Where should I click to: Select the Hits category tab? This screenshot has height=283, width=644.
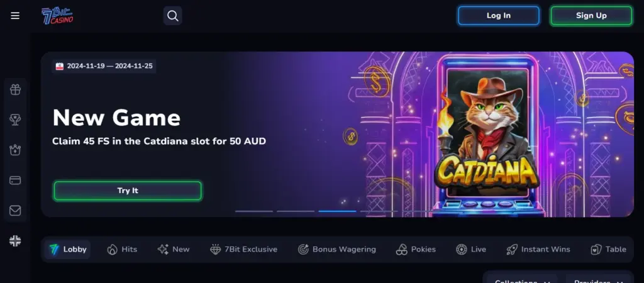[x=122, y=249]
